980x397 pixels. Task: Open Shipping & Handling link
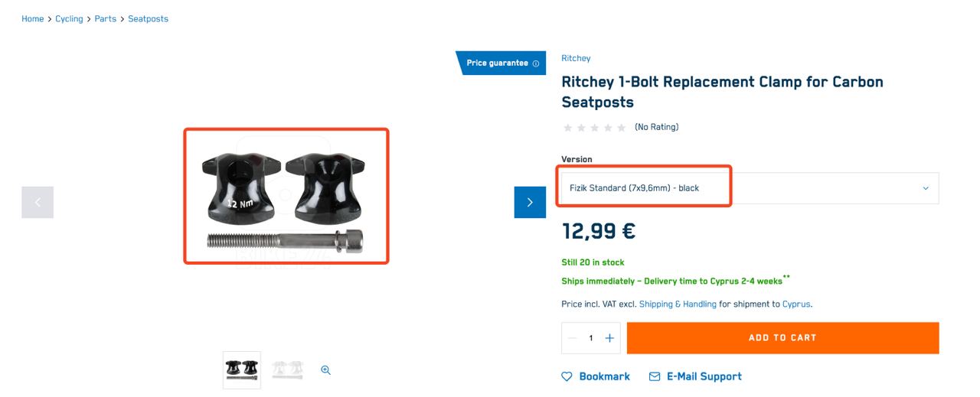click(678, 304)
